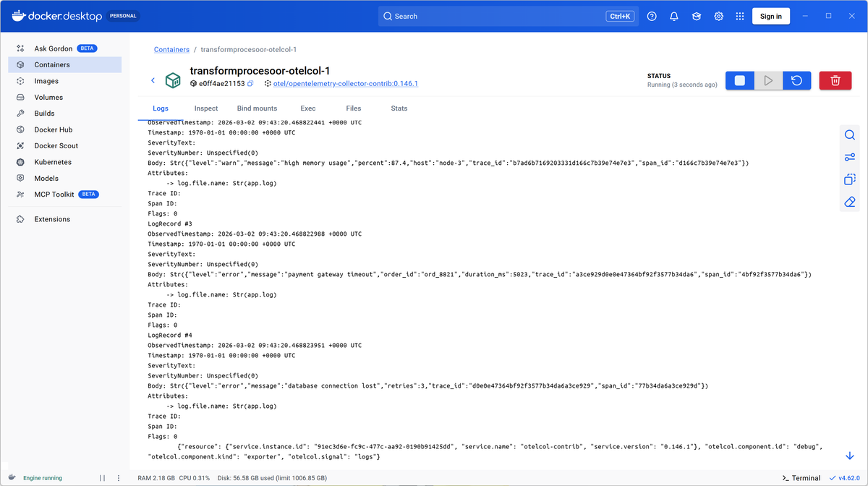Jump to bottom of logs arrow
The height and width of the screenshot is (486, 868).
[850, 456]
